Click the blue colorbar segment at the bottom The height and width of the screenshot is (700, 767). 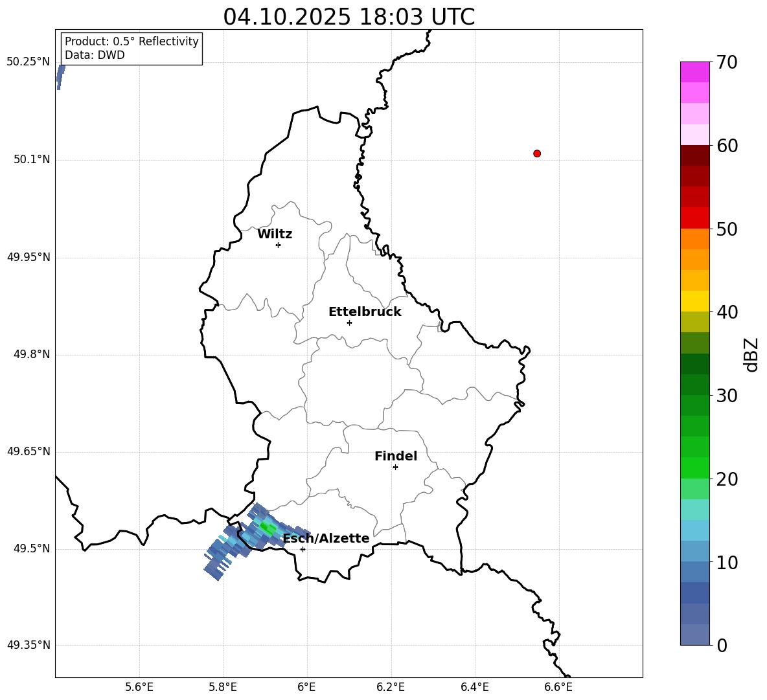694,635
